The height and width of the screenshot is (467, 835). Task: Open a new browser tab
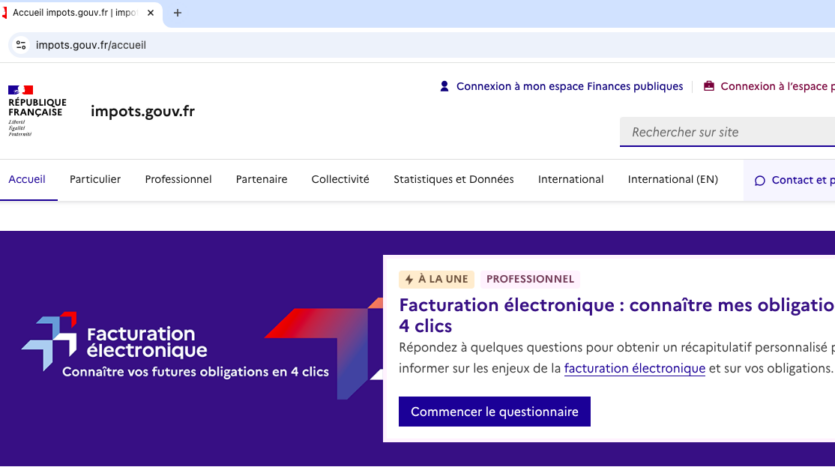point(178,13)
